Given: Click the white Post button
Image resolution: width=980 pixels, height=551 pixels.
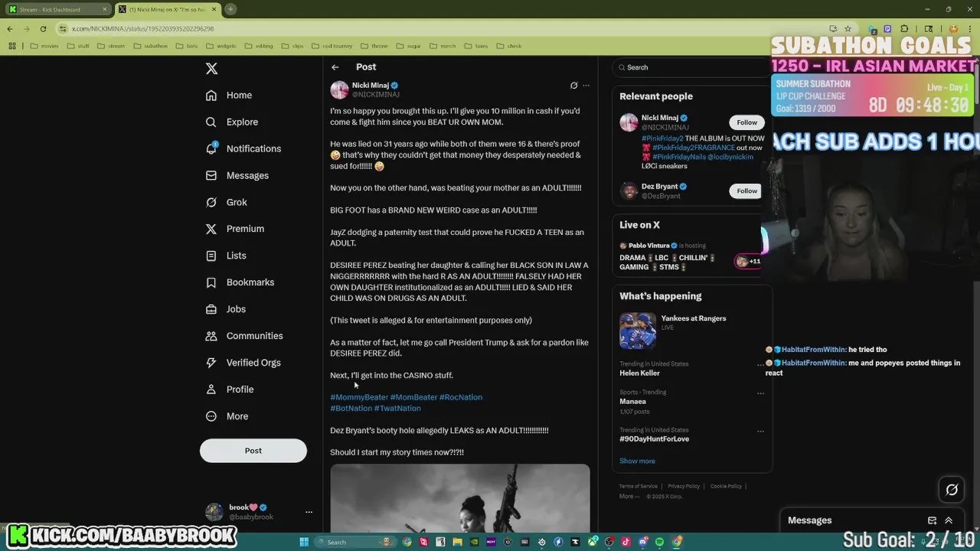Looking at the screenshot, I should [253, 451].
